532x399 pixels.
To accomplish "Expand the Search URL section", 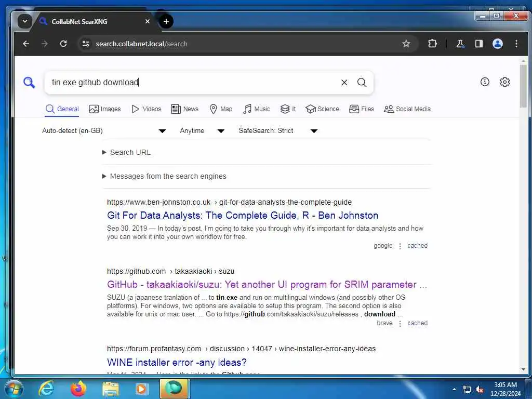I will [127, 152].
